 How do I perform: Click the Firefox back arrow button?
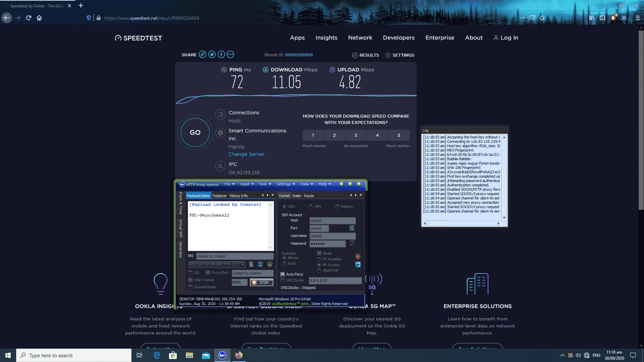(7, 18)
